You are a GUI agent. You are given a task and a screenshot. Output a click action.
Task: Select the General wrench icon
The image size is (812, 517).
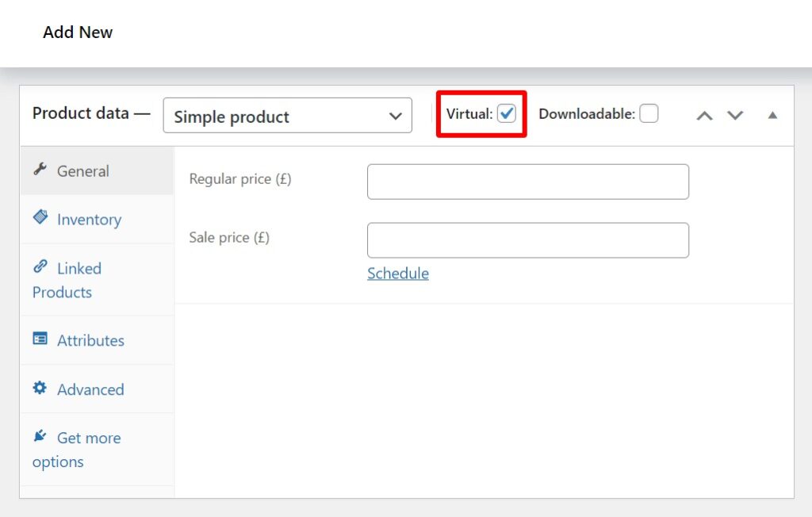pyautogui.click(x=41, y=169)
